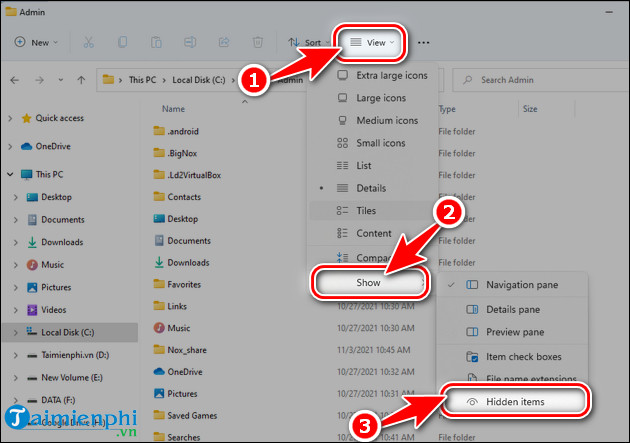Sort by the Name column header

tap(173, 109)
